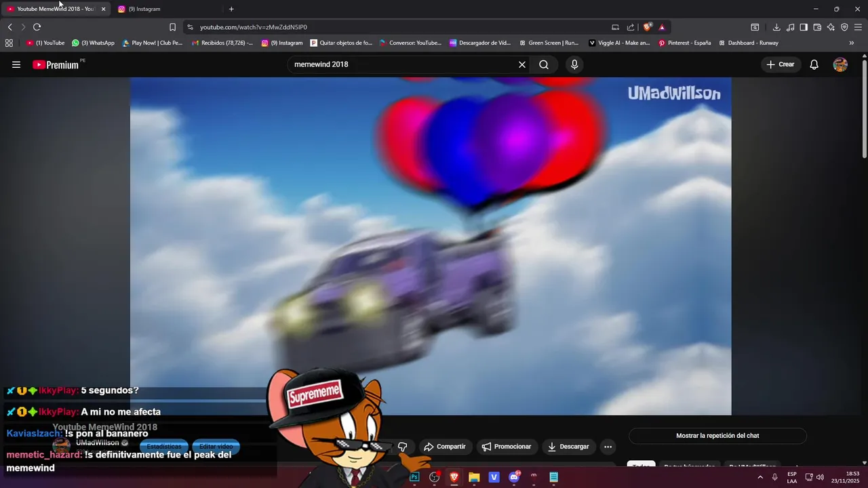
Task: Open more actions three-dot menu
Action: coord(608,447)
